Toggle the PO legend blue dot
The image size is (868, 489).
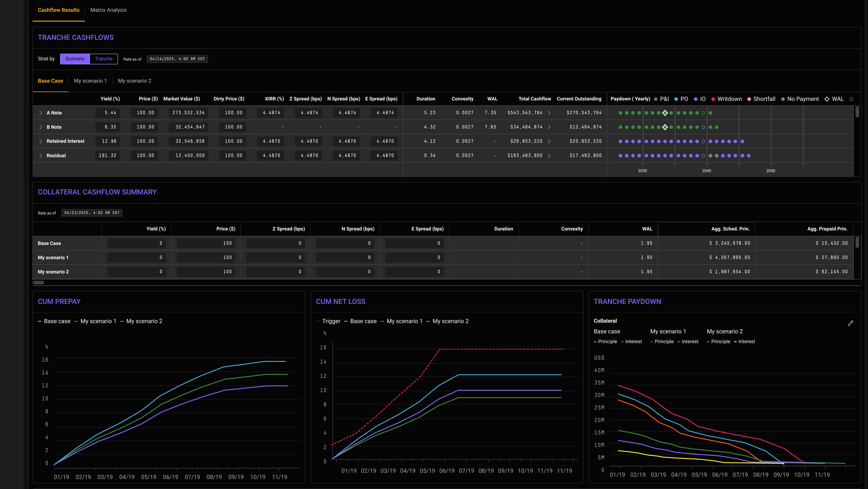tap(676, 99)
